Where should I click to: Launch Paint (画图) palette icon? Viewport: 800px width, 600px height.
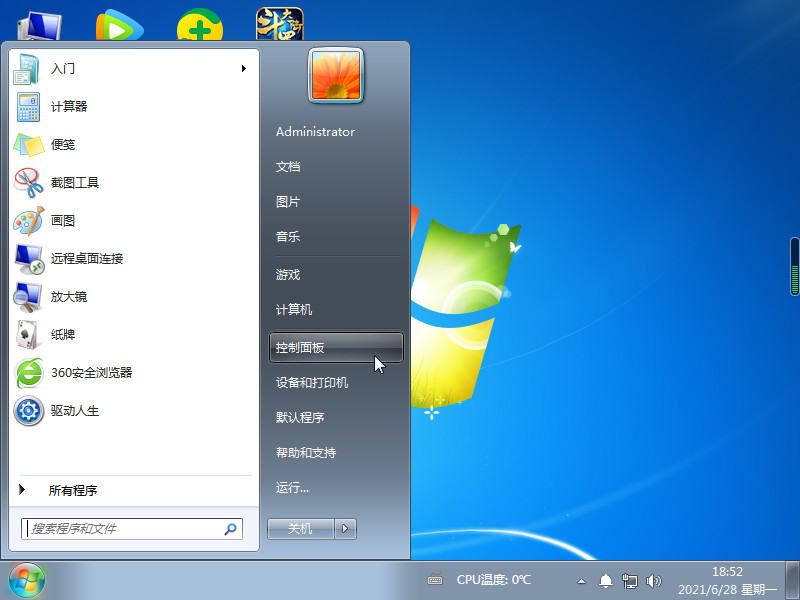click(x=28, y=220)
